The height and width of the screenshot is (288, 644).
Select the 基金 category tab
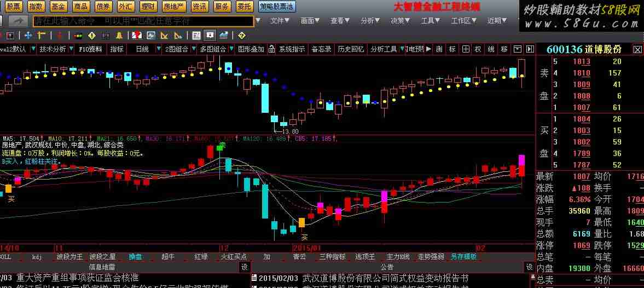[59, 6]
